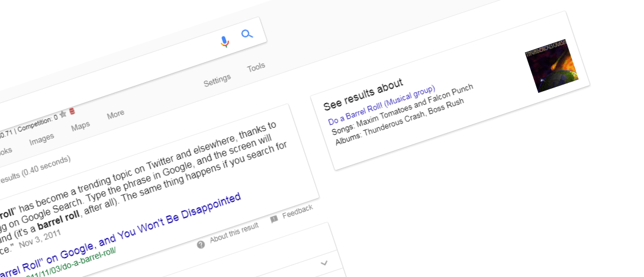Open the Settings menu
644x277 pixels.
point(217,82)
